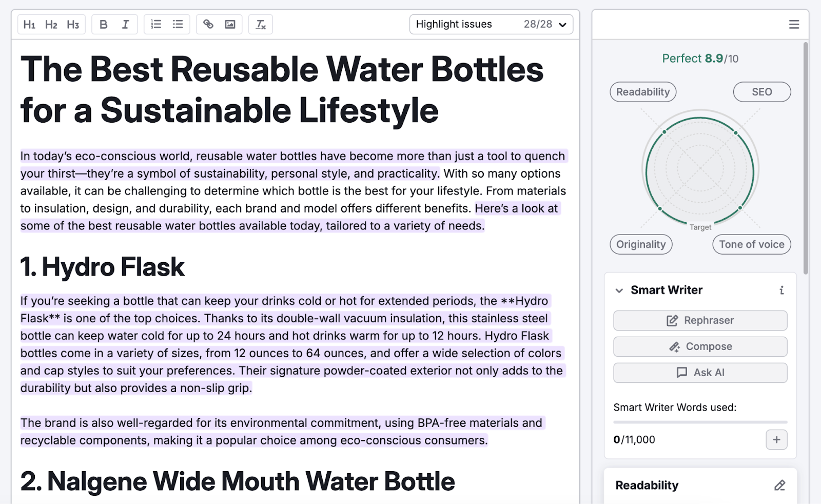
Task: View Smart Writer info tooltip icon
Action: point(781,290)
